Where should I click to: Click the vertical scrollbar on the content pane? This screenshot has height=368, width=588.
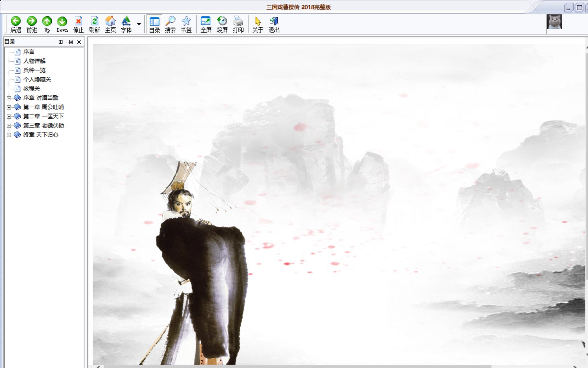pos(586,166)
